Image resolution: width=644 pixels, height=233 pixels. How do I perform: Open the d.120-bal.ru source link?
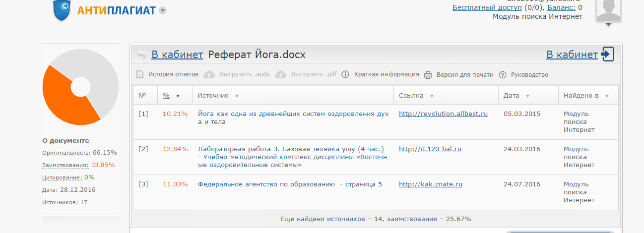[x=430, y=149]
